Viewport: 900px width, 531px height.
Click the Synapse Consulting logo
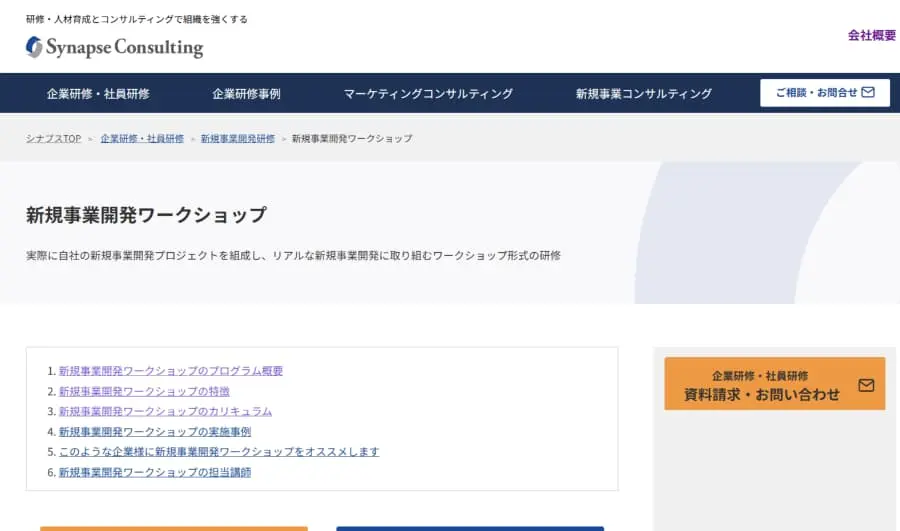[114, 47]
